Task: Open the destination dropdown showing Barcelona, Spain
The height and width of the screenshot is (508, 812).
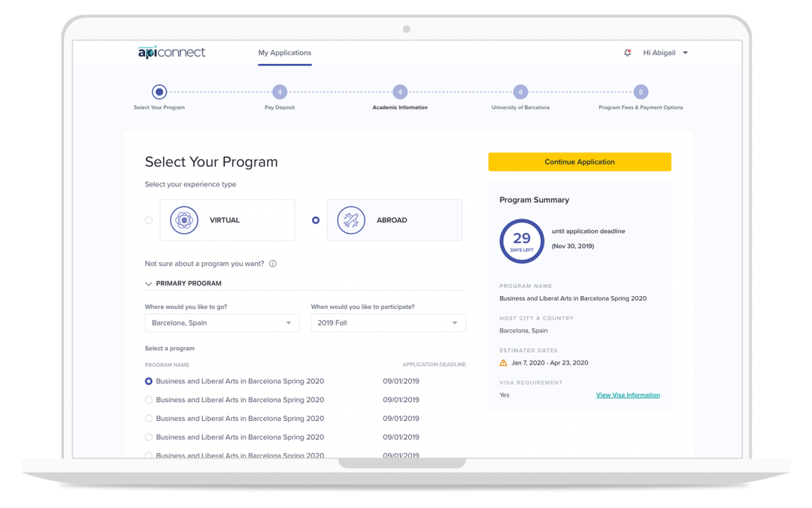Action: click(x=222, y=322)
